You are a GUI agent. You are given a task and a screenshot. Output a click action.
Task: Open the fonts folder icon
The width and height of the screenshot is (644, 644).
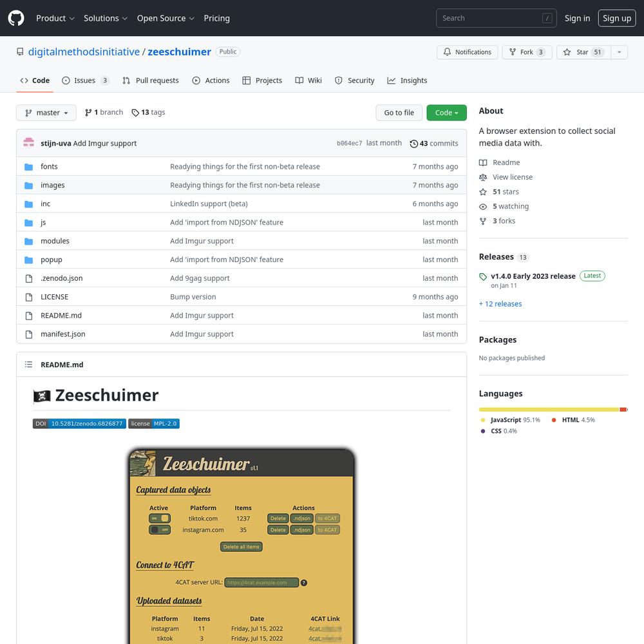point(29,167)
